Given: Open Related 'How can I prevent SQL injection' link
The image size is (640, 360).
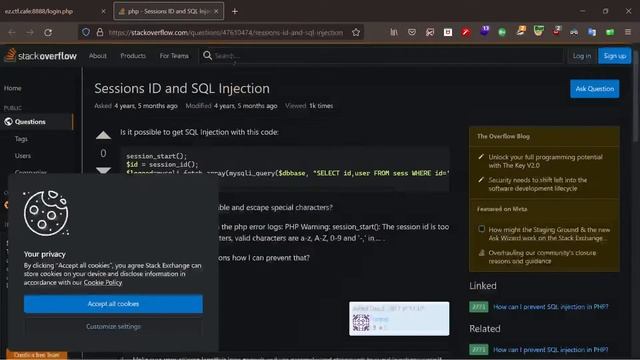Looking at the screenshot, I should [x=551, y=349].
